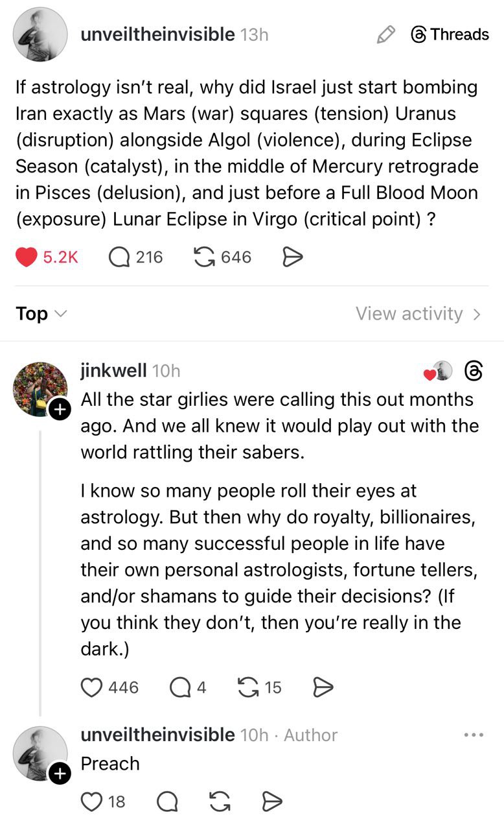Tap the edit pencil icon
Image resolution: width=504 pixels, height=830 pixels.
386,34
